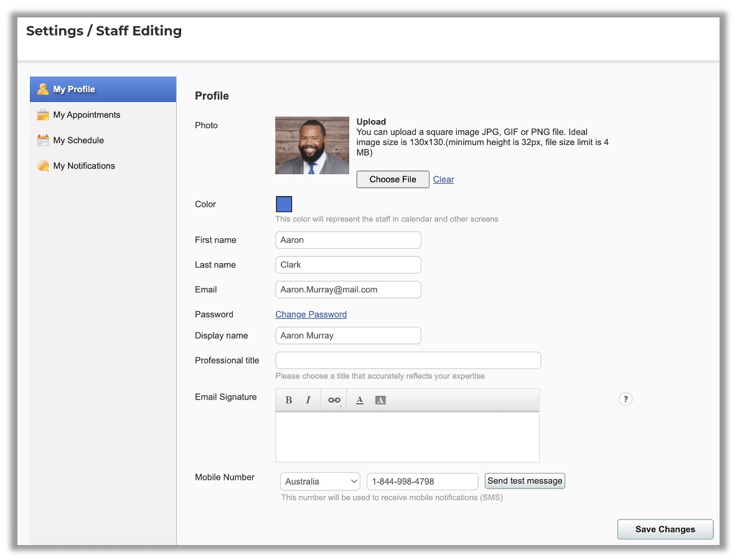Viewport: 737px width, 560px height.
Task: Open My Schedule settings
Action: [103, 140]
